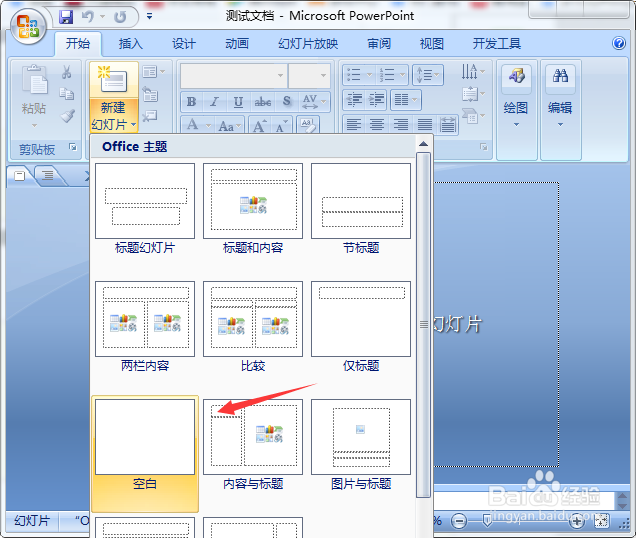Viewport: 636px width, 538px height.
Task: Copy selection with the copy icon
Action: click(x=67, y=94)
